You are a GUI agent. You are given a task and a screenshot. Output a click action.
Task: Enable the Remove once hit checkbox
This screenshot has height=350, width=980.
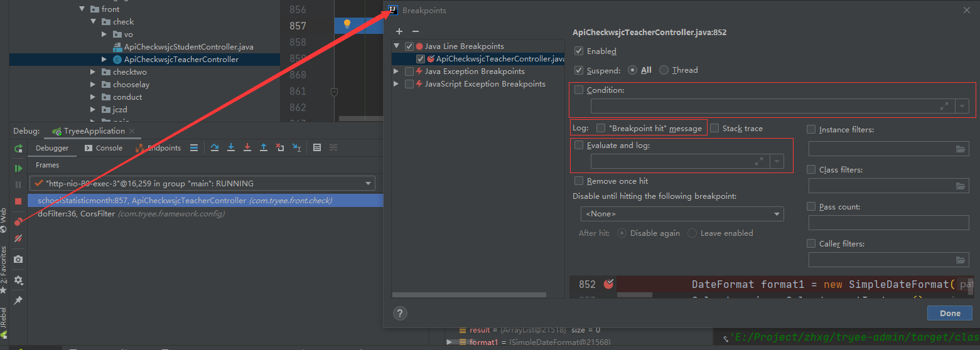pos(579,181)
